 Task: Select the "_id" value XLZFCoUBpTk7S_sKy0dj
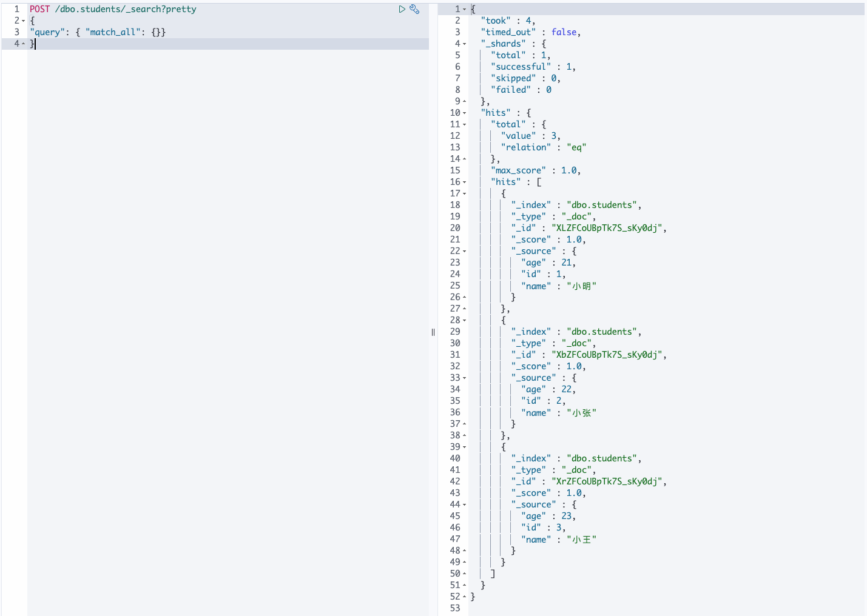tap(607, 228)
